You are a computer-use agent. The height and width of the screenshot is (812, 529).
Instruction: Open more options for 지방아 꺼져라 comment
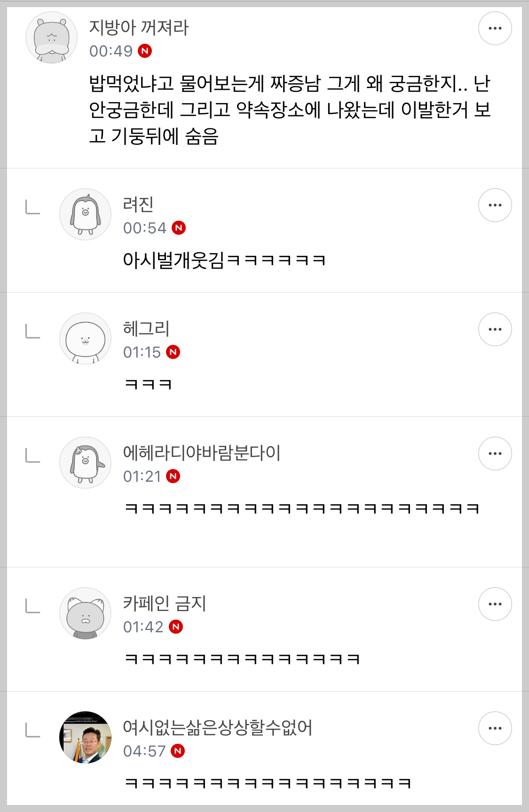click(x=495, y=28)
